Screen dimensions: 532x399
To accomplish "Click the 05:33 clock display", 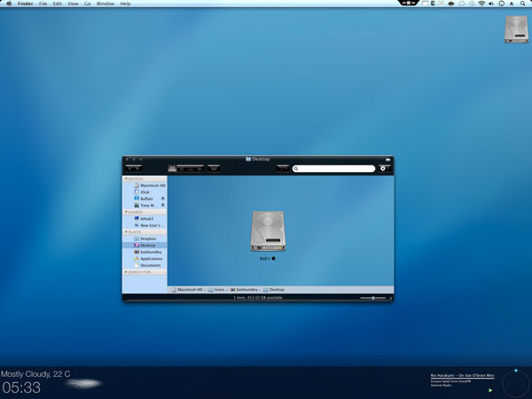I will click(x=21, y=387).
